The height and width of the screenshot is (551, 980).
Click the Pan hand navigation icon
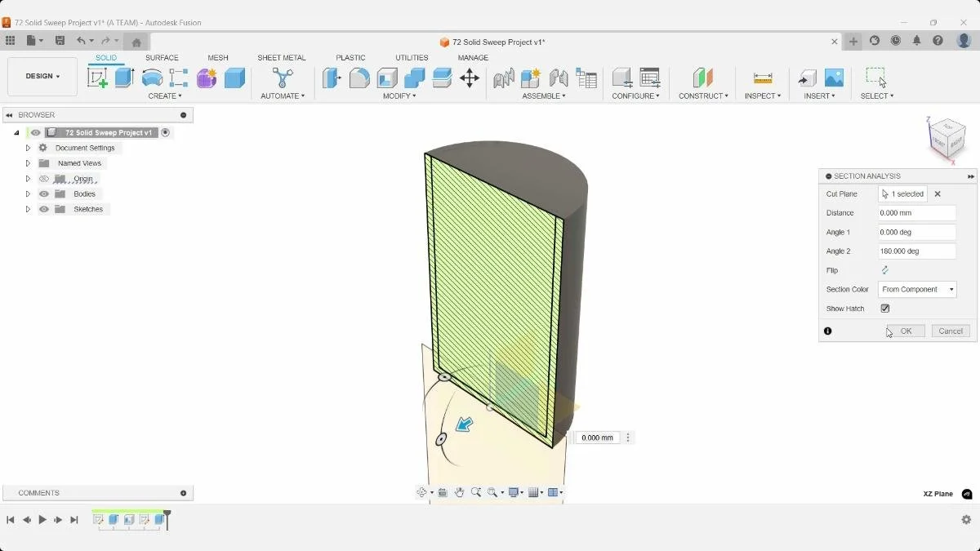460,492
